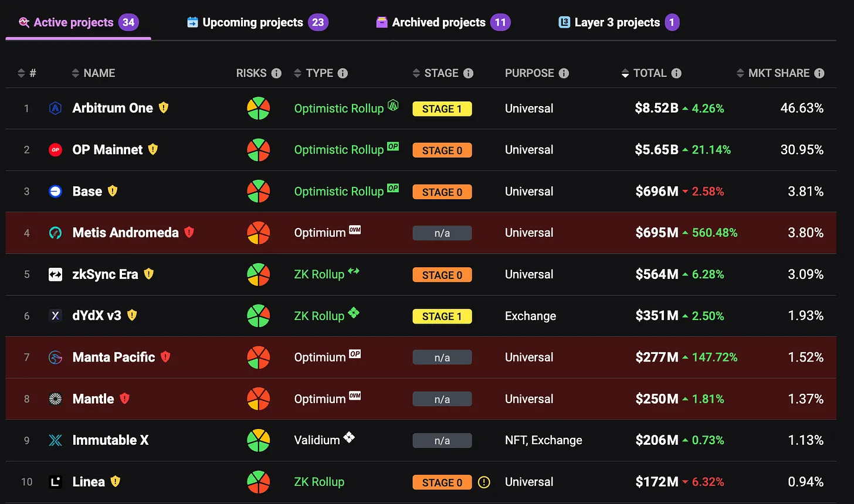Image resolution: width=854 pixels, height=504 pixels.
Task: Click the info icon next to RISKS
Action: point(276,73)
